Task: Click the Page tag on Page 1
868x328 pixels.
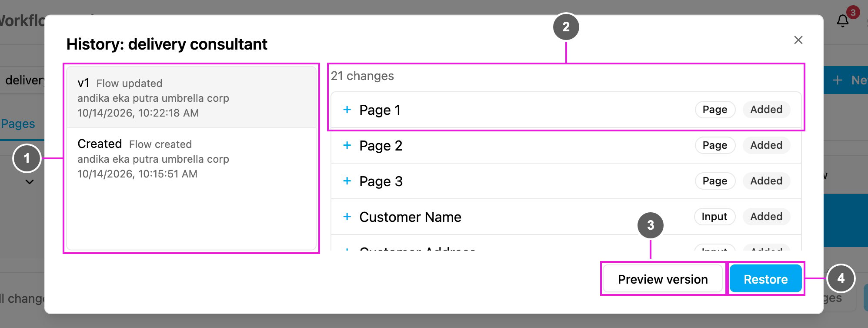Action: (715, 110)
